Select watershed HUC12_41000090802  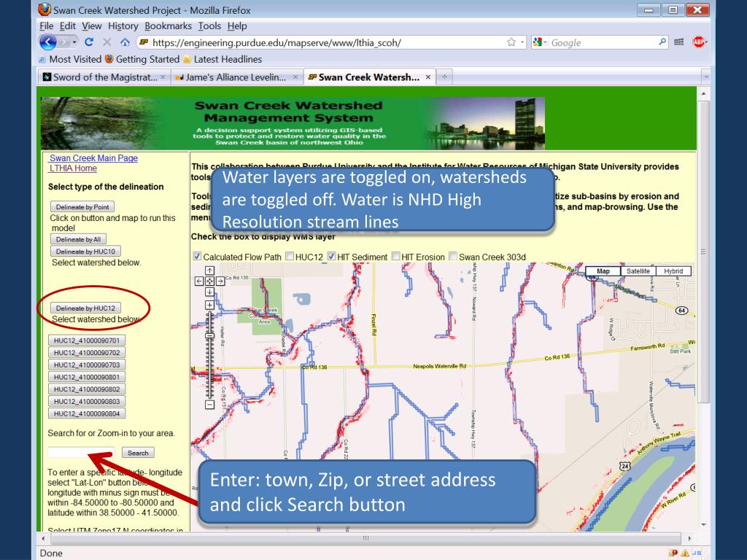click(x=87, y=389)
